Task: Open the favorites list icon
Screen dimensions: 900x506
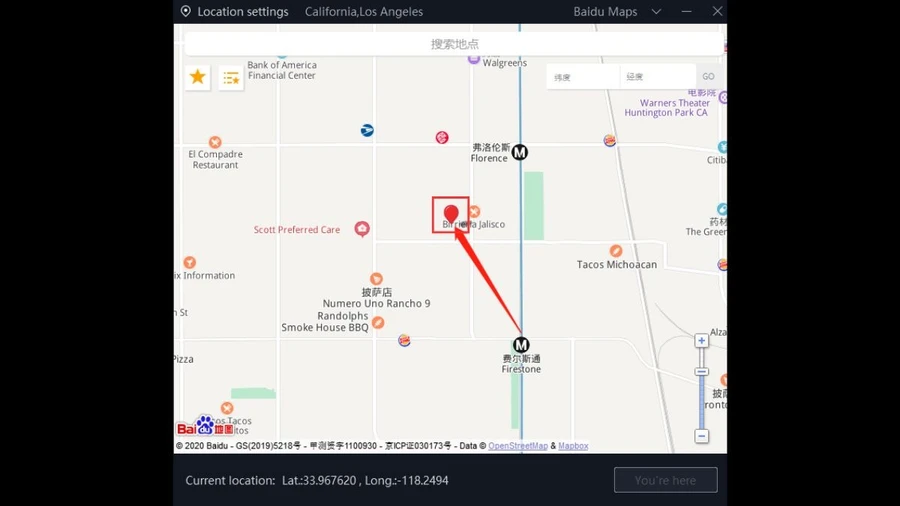Action: (231, 78)
